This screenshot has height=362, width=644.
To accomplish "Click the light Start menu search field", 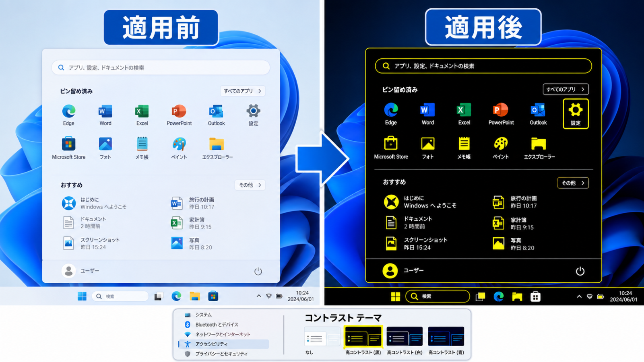I will coord(161,68).
